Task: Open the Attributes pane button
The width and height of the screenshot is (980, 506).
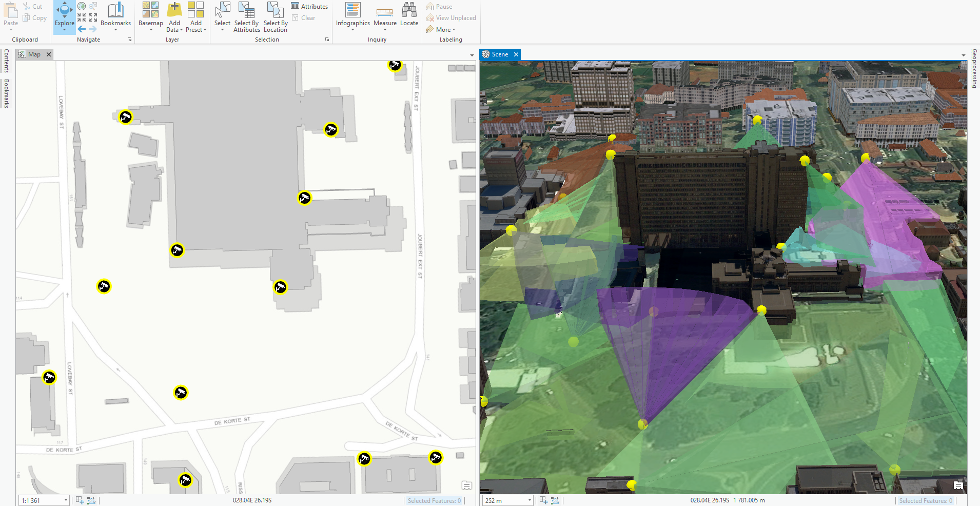Action: pos(309,7)
